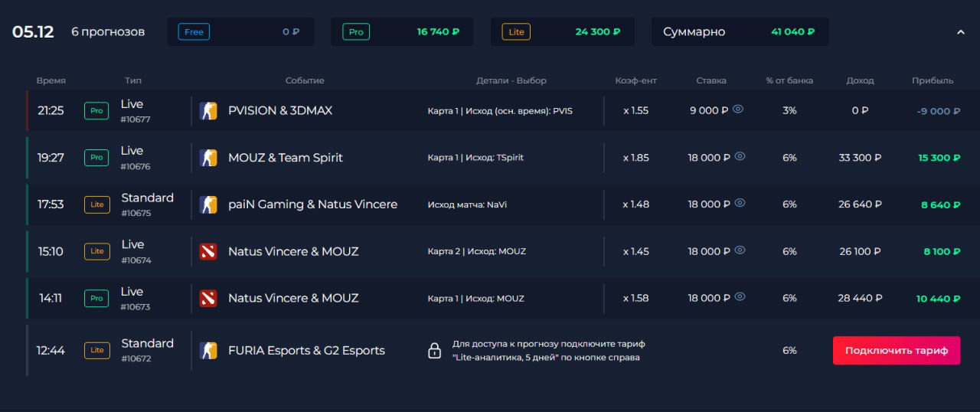Toggle stake visibility in the 14:11 row

pos(738,296)
